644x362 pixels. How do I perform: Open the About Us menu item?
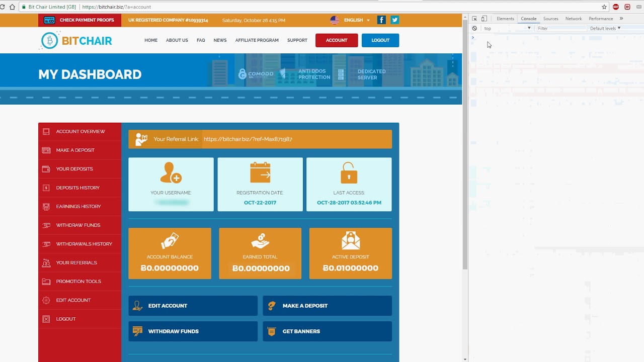(x=177, y=40)
